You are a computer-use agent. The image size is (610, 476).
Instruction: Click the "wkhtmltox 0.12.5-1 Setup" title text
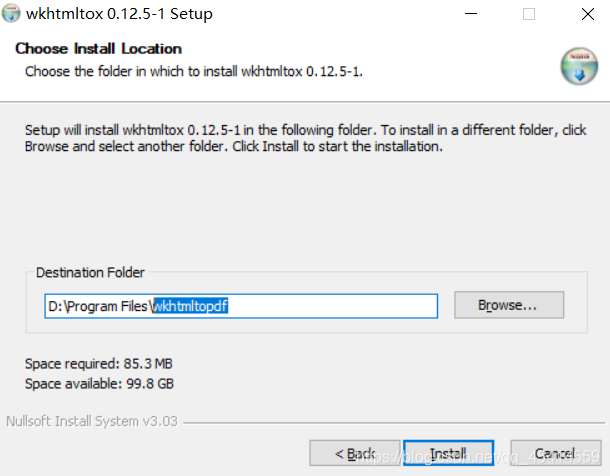point(119,15)
